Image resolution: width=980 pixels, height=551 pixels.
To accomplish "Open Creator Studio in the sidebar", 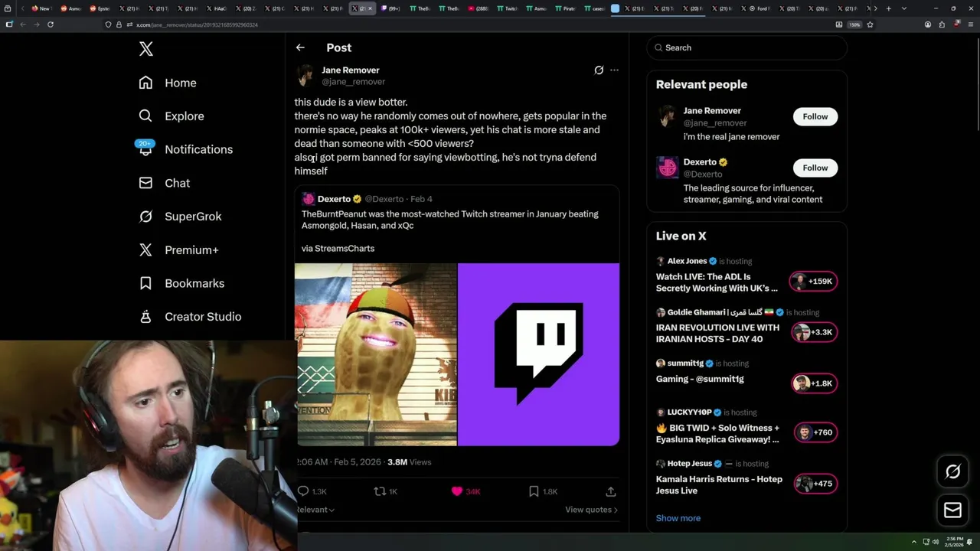I will (190, 317).
